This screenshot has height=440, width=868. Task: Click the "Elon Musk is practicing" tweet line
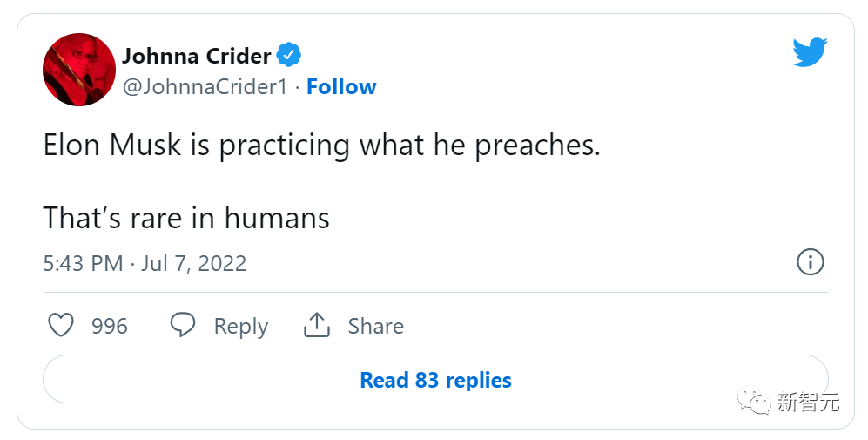point(321,145)
